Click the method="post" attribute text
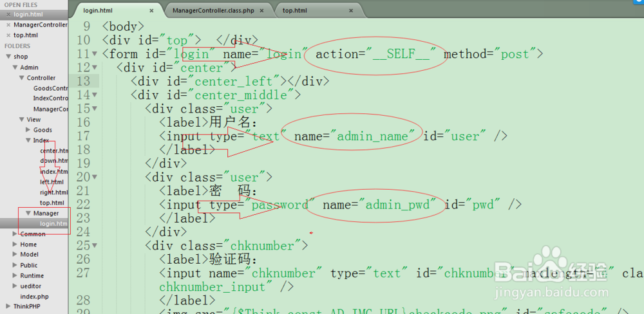This screenshot has height=314, width=644. click(490, 54)
